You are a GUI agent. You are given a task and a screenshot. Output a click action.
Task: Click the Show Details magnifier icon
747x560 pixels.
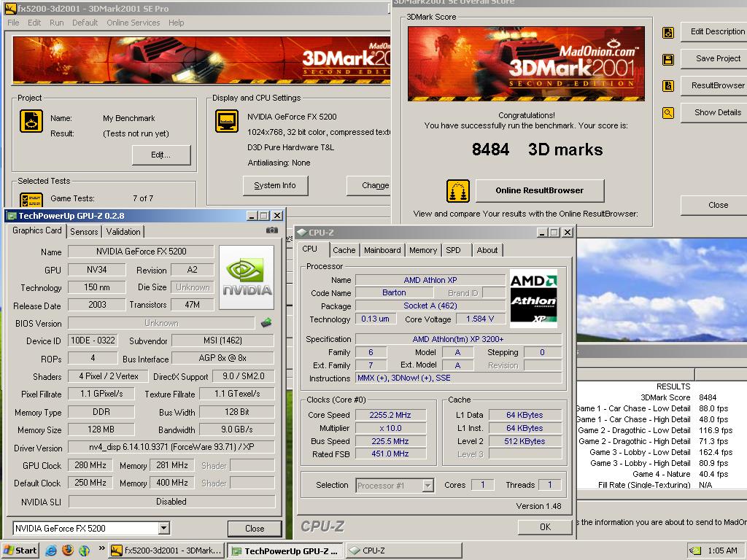(x=668, y=113)
